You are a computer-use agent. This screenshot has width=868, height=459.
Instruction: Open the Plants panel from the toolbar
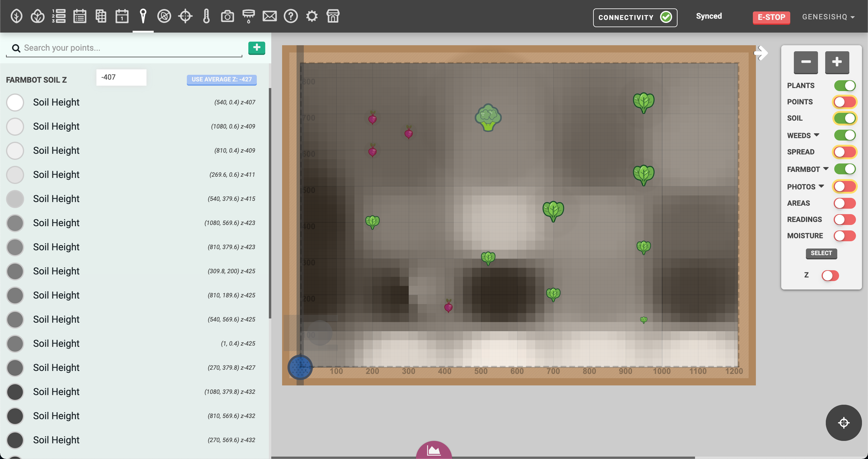click(x=17, y=16)
